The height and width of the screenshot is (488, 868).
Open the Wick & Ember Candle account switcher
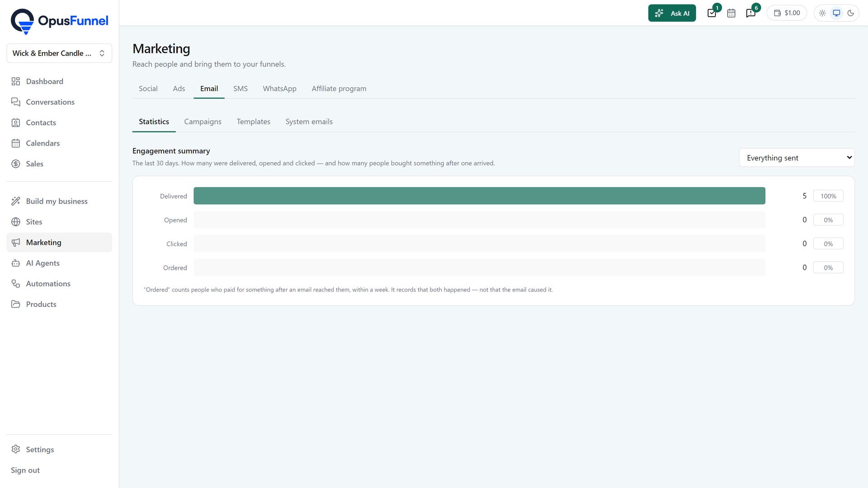tap(59, 53)
